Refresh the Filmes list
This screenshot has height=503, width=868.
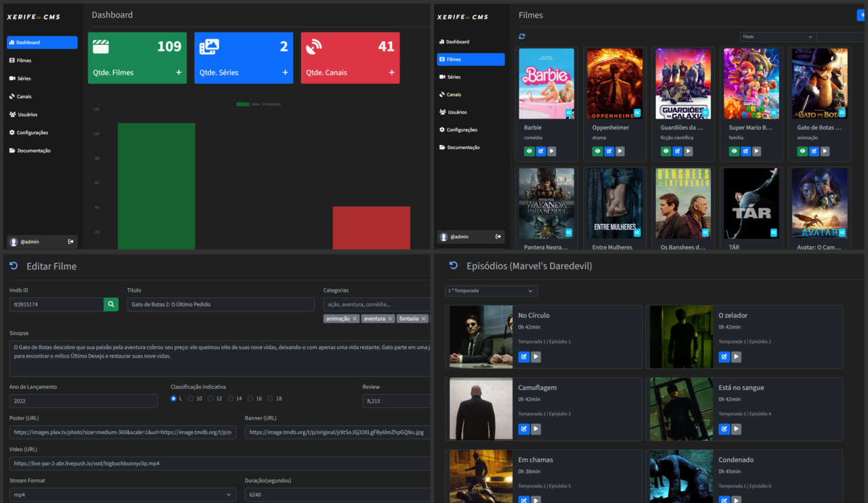(521, 36)
